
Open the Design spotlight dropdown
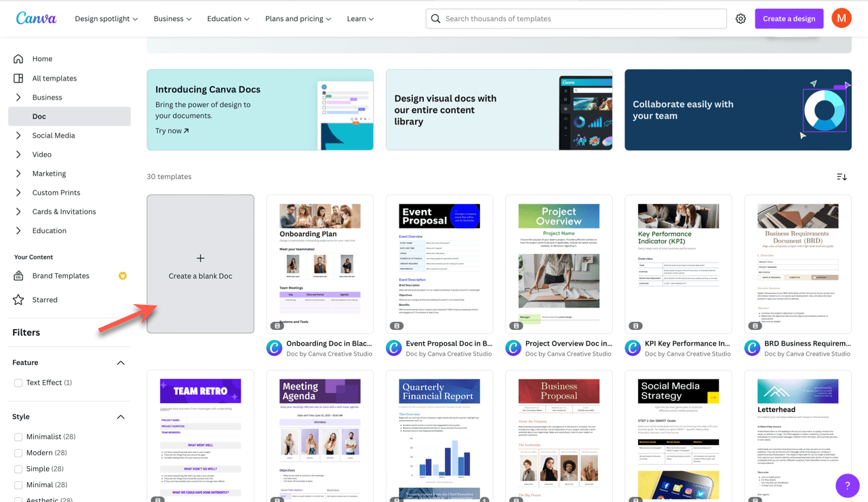pyautogui.click(x=106, y=19)
